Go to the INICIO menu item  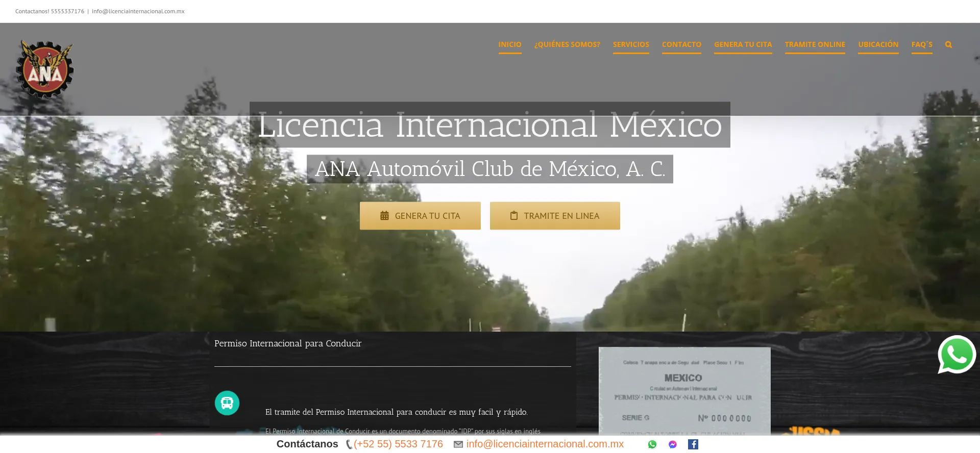[x=510, y=45]
